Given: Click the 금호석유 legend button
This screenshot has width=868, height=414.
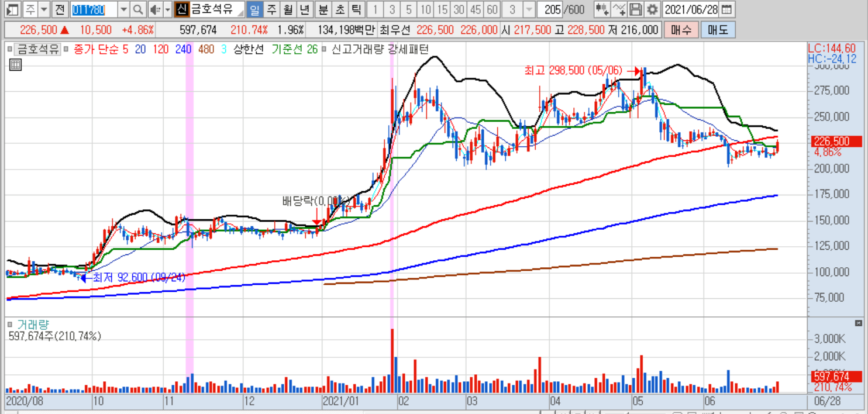Looking at the screenshot, I should (x=37, y=50).
